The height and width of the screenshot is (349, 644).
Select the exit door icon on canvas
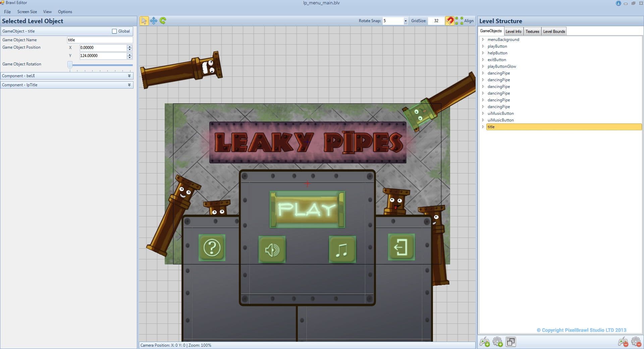(401, 247)
